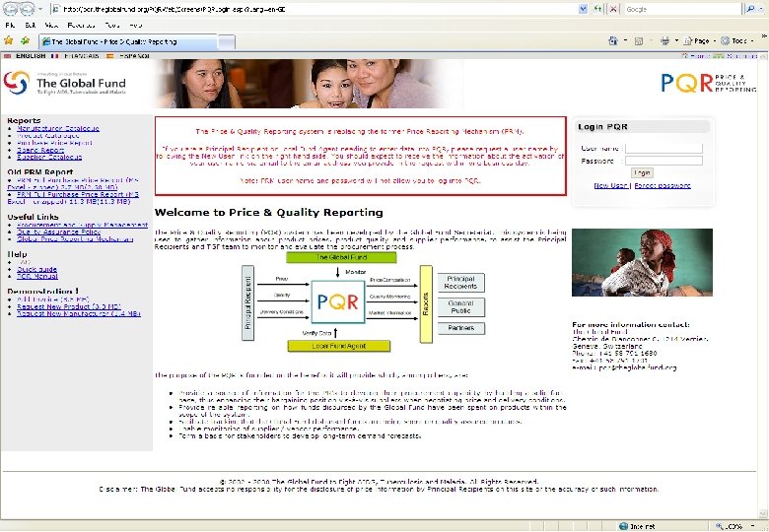769x532 pixels.
Task: Expand the Print options dropdown arrow
Action: [676, 40]
